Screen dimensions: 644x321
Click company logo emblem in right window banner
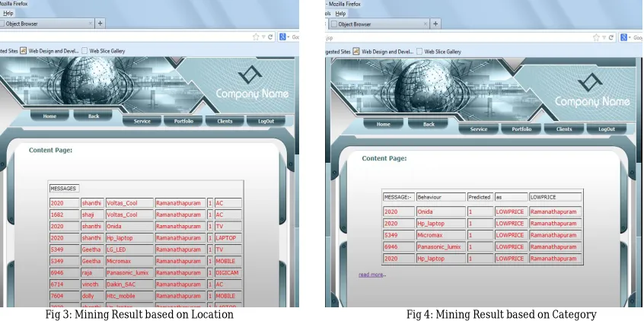click(x=590, y=82)
